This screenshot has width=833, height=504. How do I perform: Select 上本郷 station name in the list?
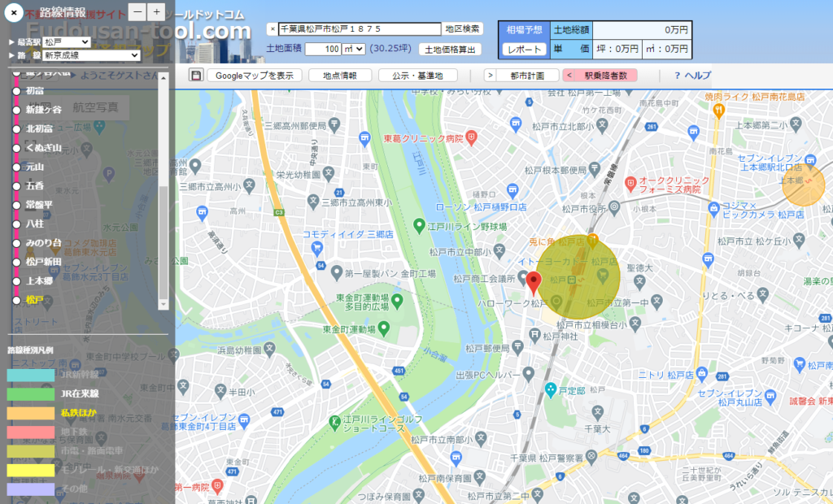coord(39,281)
